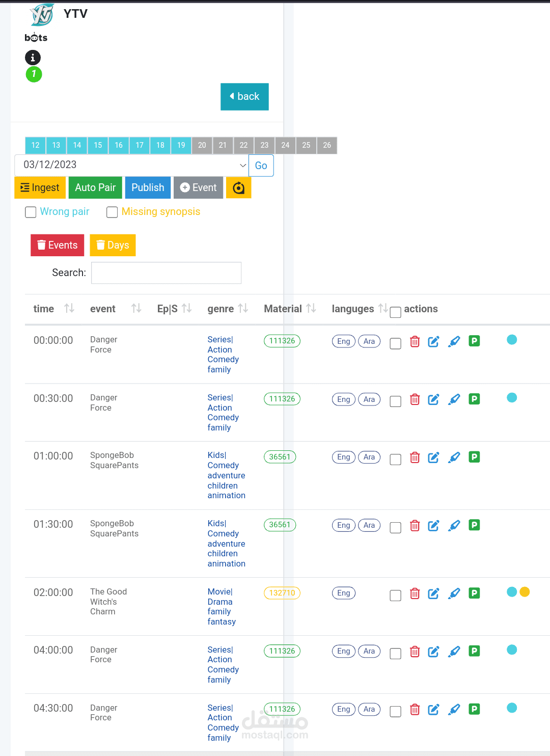Click the info icon under bots
Screen dimensions: 550x756
[x=33, y=58]
